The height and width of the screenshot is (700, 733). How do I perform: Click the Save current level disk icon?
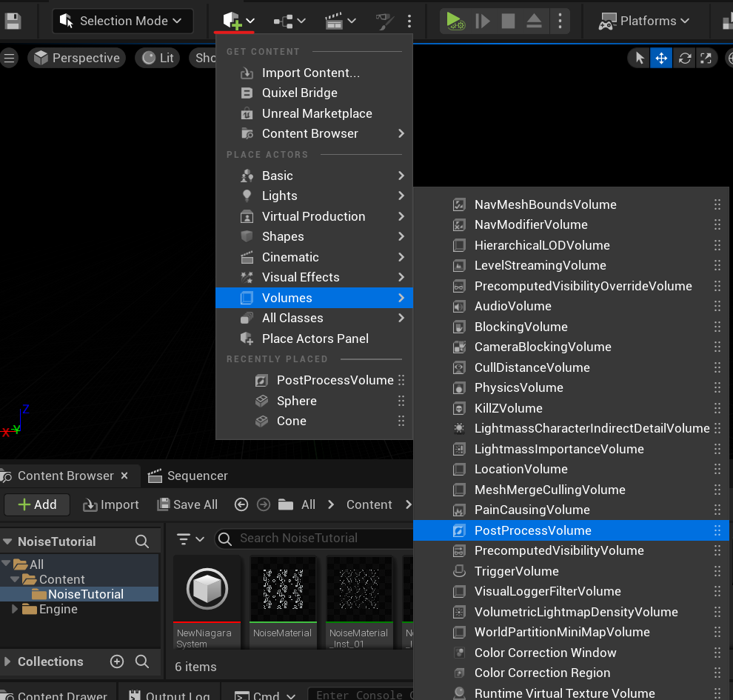pos(12,21)
